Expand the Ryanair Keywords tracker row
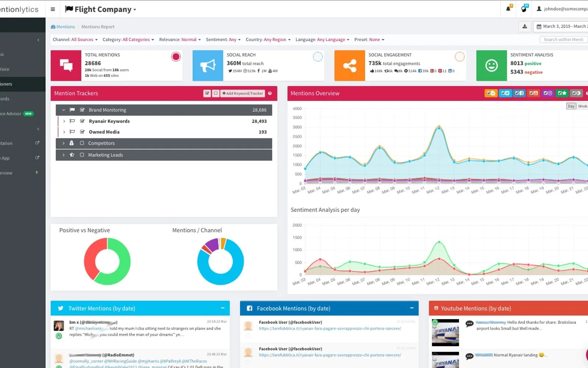The width and height of the screenshot is (588, 368). point(64,121)
